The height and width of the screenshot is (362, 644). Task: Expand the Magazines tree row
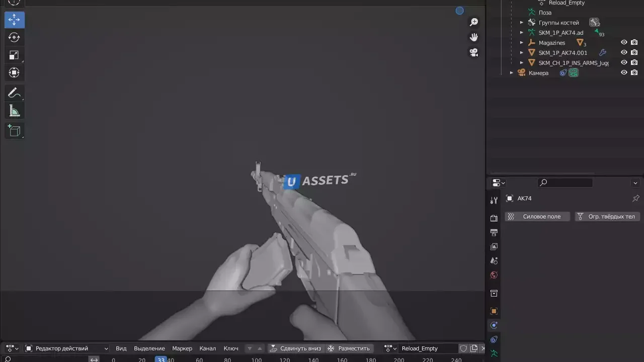(x=522, y=43)
